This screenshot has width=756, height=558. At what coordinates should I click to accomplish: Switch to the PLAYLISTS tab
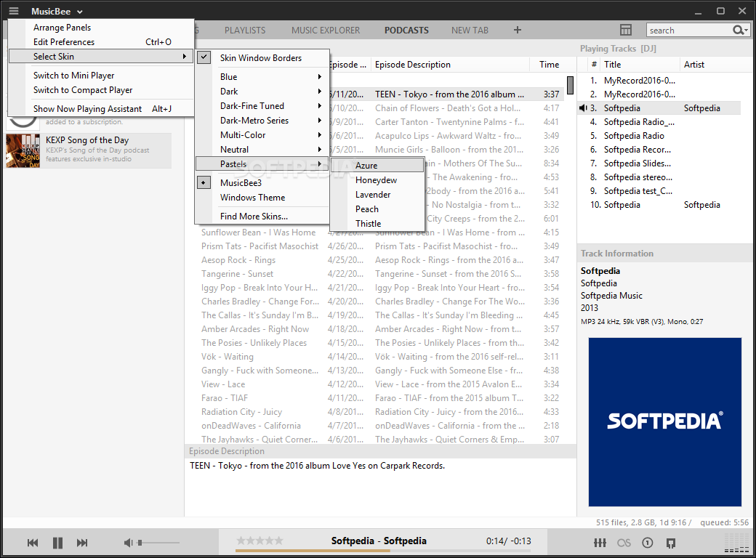click(x=245, y=30)
